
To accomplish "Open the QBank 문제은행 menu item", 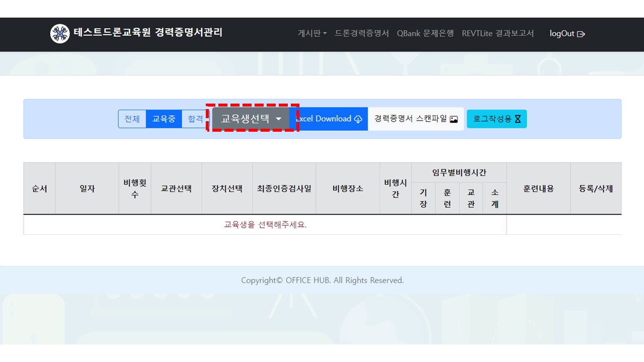I will point(425,33).
